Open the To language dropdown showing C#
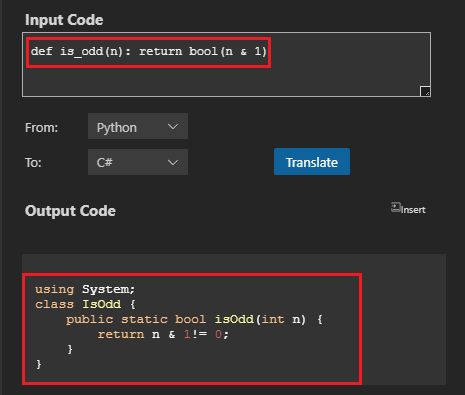Screen dimensions: 465x395 [x=138, y=162]
